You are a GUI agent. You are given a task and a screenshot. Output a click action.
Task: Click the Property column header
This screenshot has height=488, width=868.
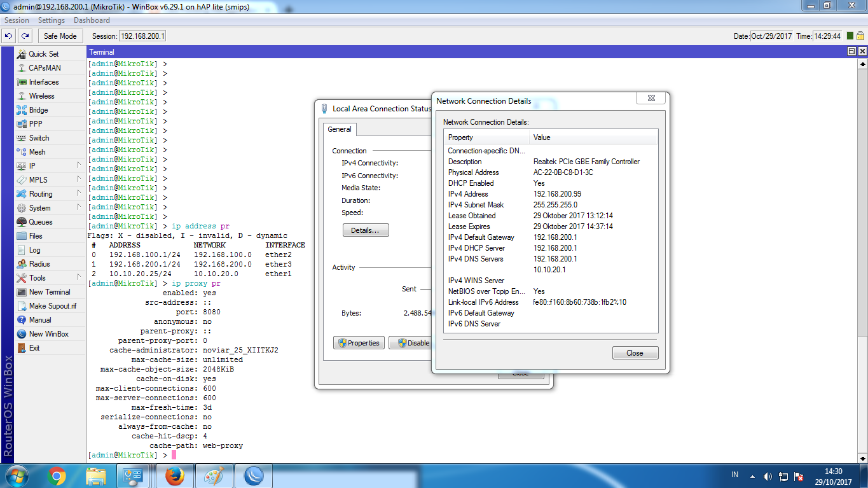coord(486,137)
